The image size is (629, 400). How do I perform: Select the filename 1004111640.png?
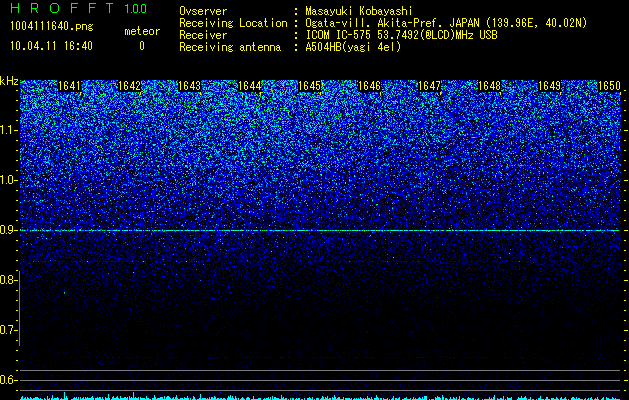pos(52,27)
